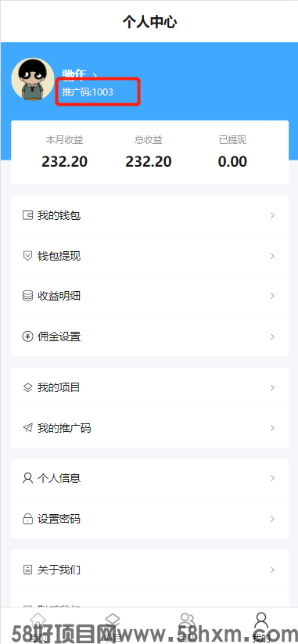Click the layers icon beside 我的项目
Viewport: 298px width, 644px height.
click(27, 387)
